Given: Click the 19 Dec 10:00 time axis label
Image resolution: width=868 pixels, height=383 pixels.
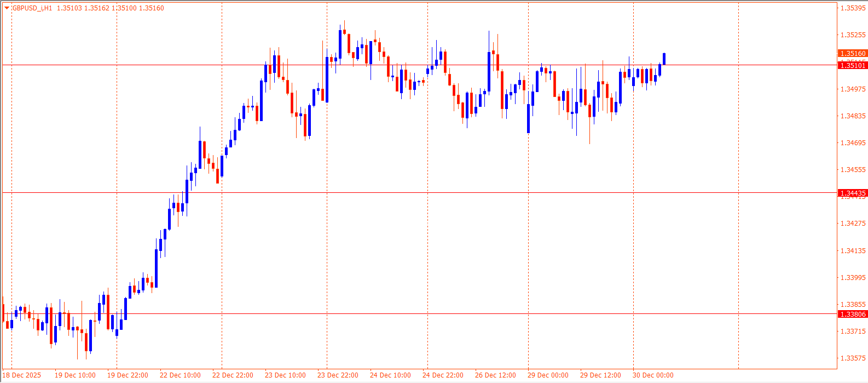Looking at the screenshot, I should pos(75,375).
